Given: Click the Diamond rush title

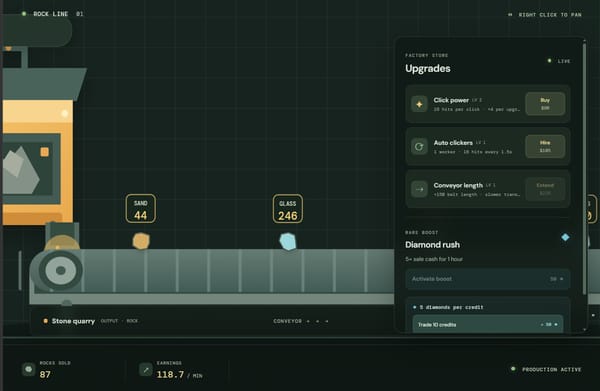Looking at the screenshot, I should [x=432, y=244].
